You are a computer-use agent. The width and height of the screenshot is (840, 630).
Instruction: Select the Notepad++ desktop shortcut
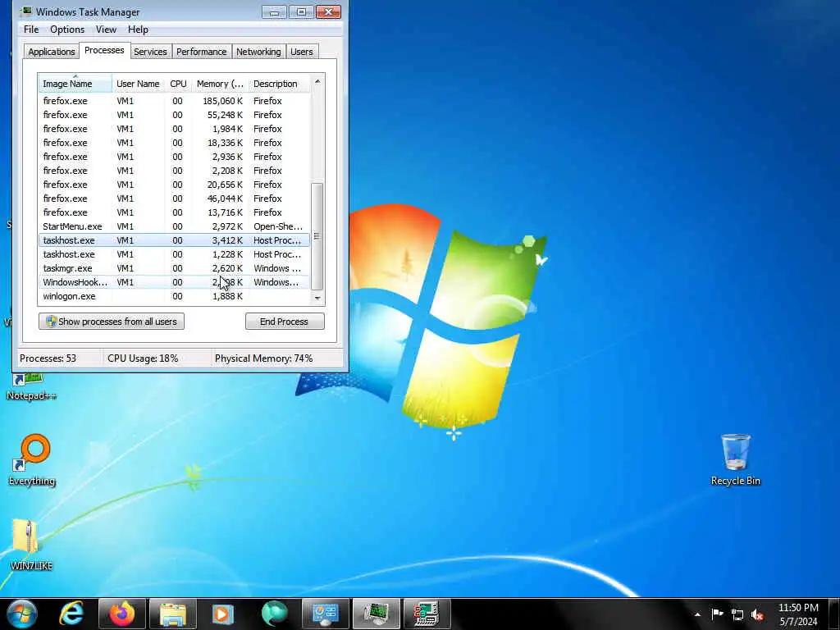point(31,388)
